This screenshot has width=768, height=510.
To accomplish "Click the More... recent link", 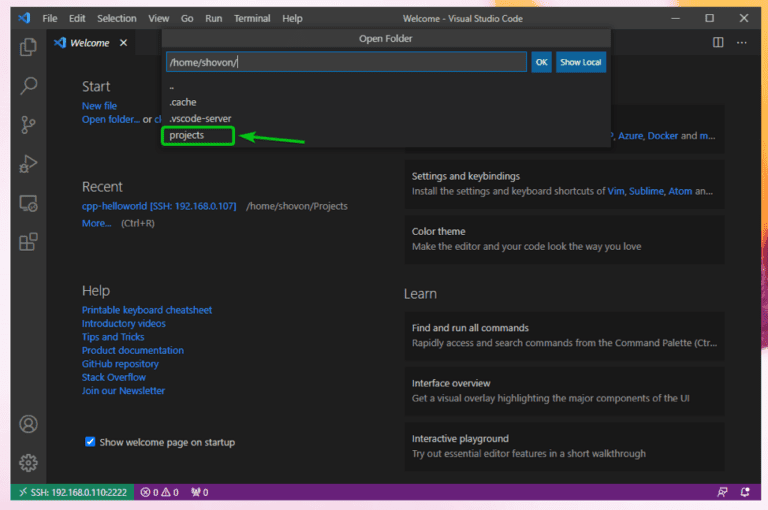I will [96, 223].
